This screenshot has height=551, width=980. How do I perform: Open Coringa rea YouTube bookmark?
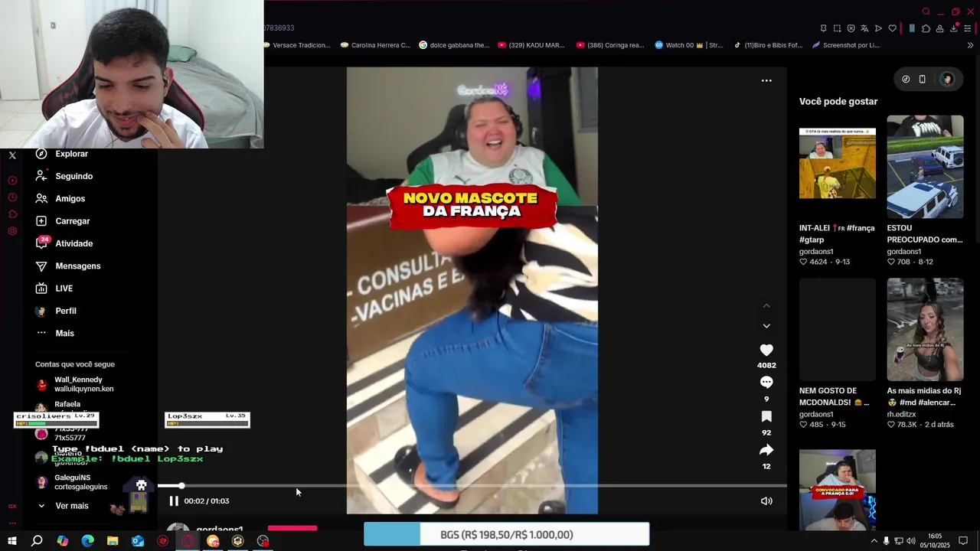pyautogui.click(x=610, y=45)
